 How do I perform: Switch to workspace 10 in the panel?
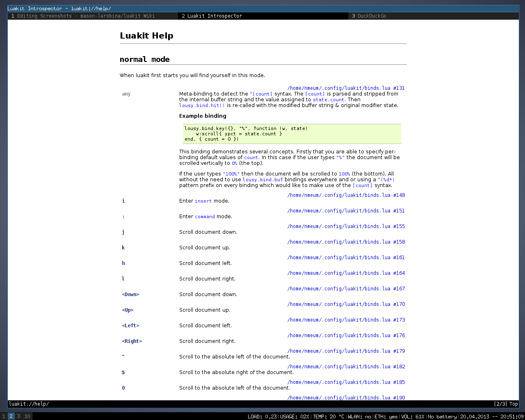(27, 416)
